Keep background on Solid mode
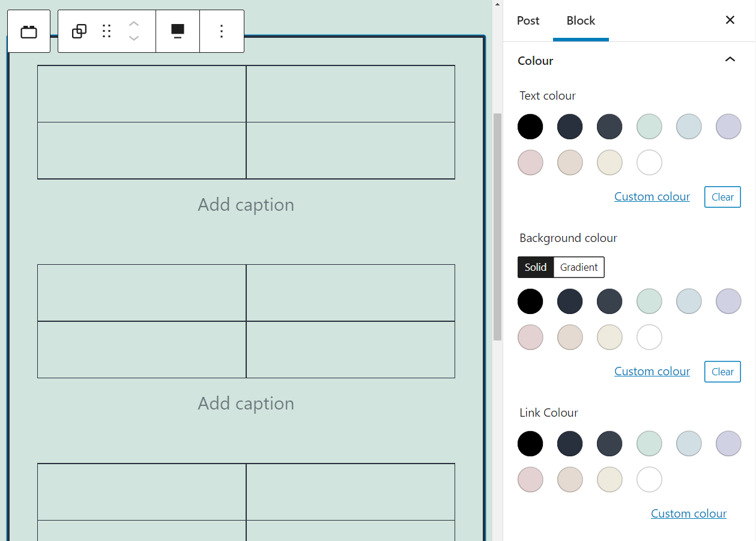Screen dimensions: 756x541 point(536,267)
